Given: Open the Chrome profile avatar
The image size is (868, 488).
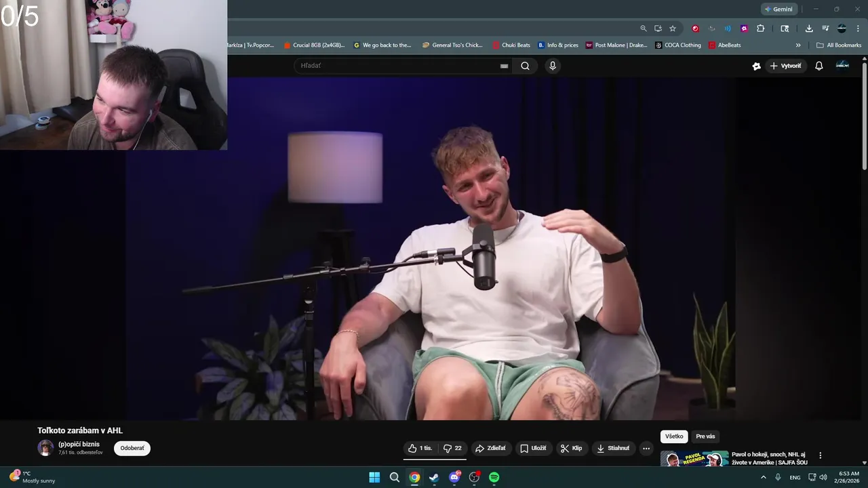Looking at the screenshot, I should 842,28.
